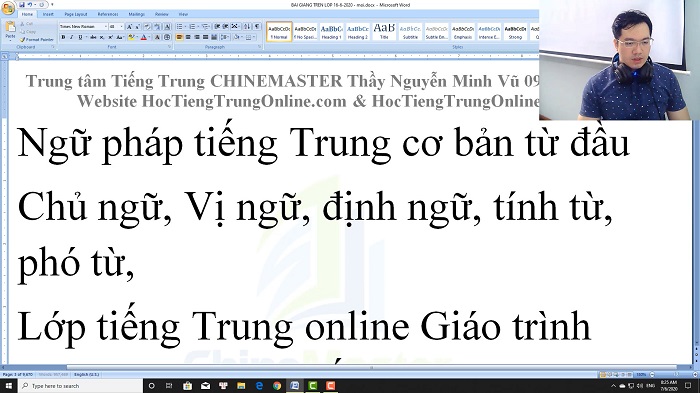Toggle Strikethrough formatting
The image size is (700, 393).
[x=93, y=38]
